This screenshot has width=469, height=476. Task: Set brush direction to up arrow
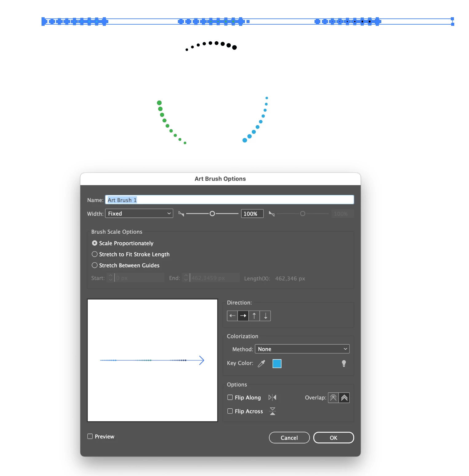pyautogui.click(x=254, y=316)
